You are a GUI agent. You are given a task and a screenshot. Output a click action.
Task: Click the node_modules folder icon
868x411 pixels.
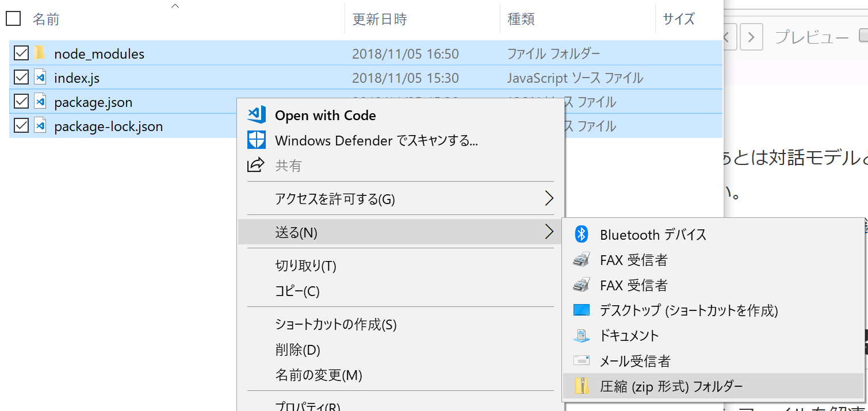click(39, 53)
